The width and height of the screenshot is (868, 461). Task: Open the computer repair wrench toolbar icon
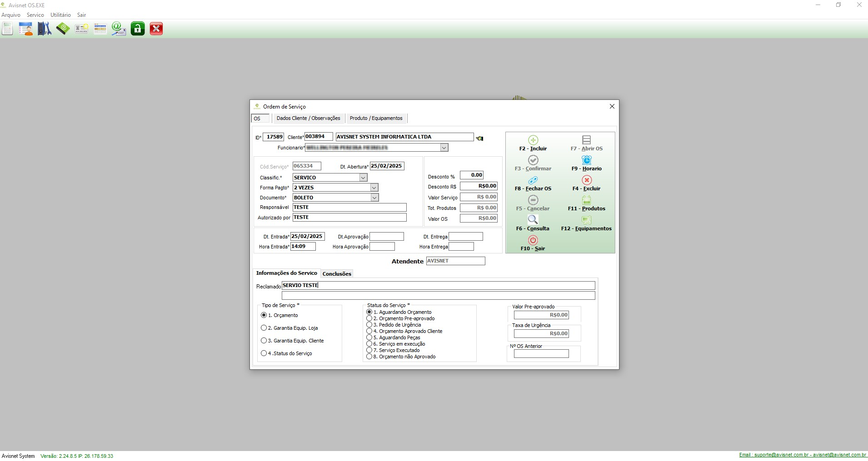(x=45, y=29)
